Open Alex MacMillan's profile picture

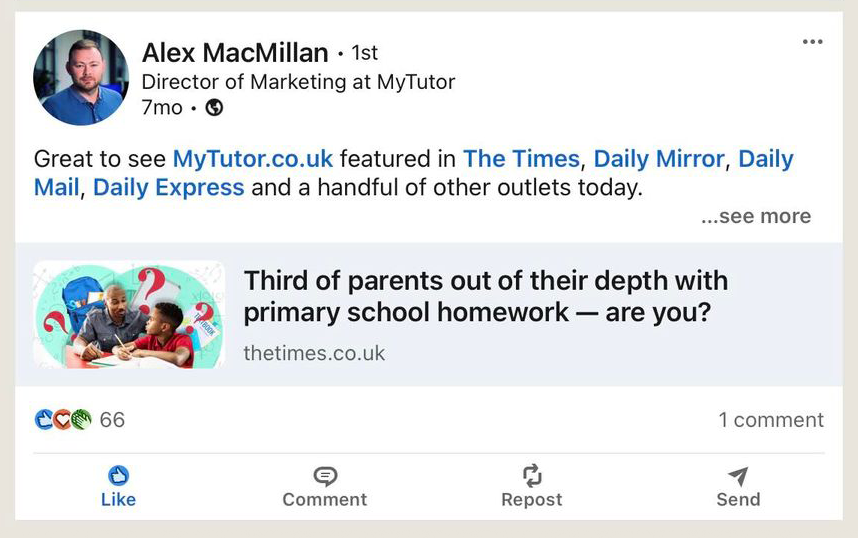click(81, 78)
